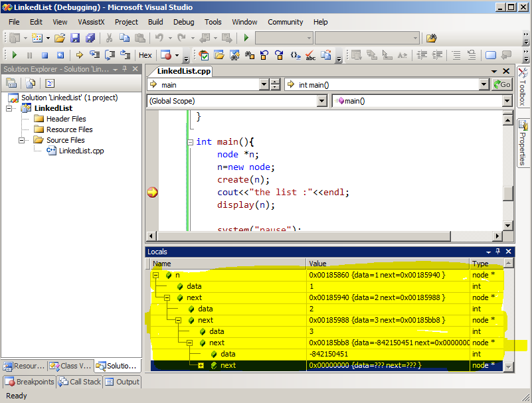Click the Go button
The image size is (532, 403).
point(502,85)
